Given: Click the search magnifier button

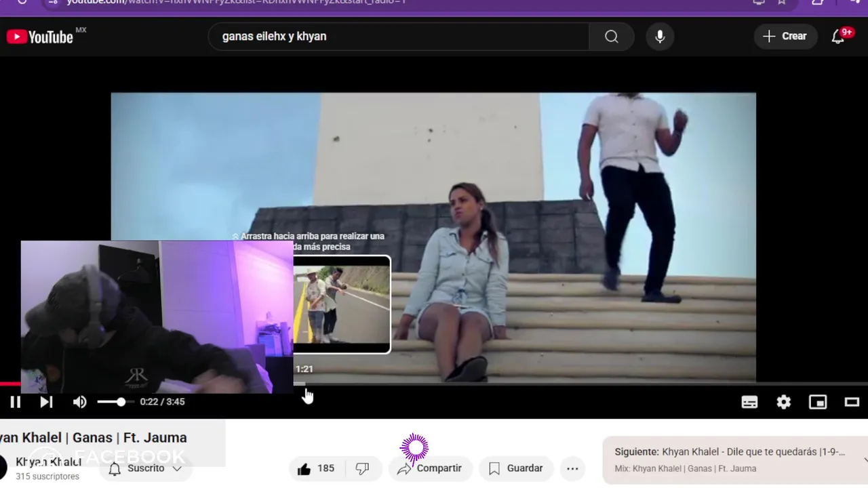Looking at the screenshot, I should (612, 37).
